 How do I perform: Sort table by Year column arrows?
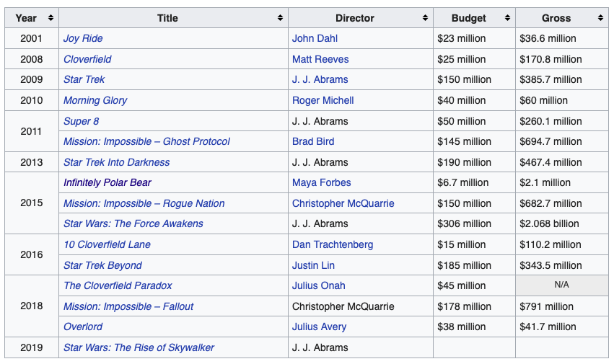51,18
